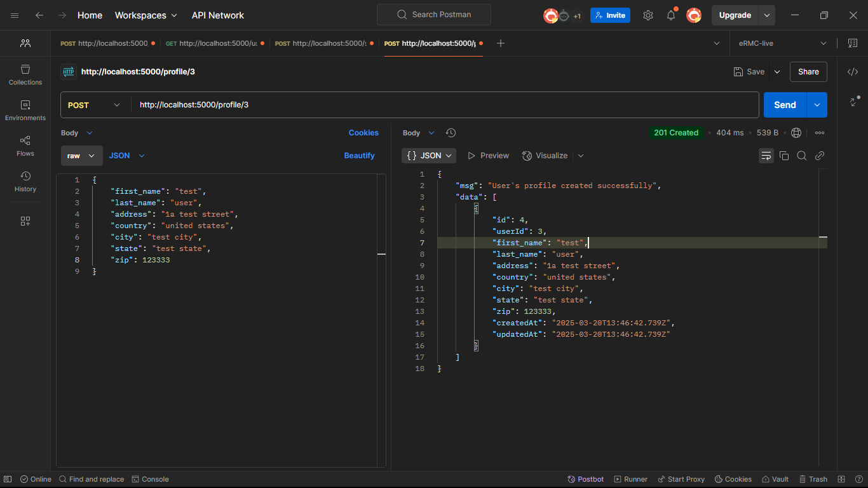868x488 pixels.
Task: Open the raw body type dropdown
Action: tap(82, 156)
